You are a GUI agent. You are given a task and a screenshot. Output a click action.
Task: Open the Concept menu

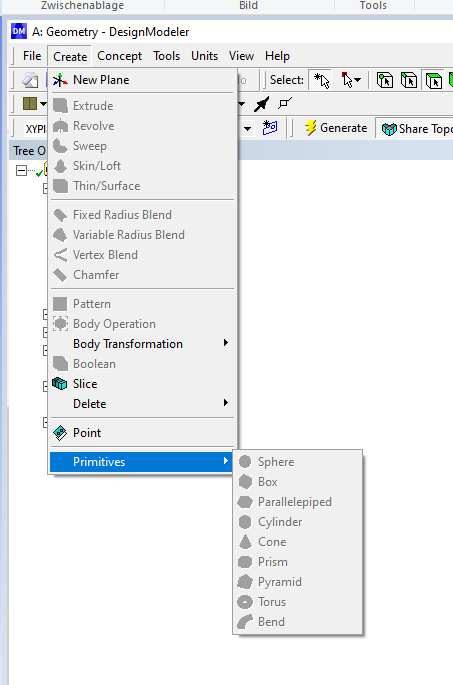pyautogui.click(x=119, y=56)
